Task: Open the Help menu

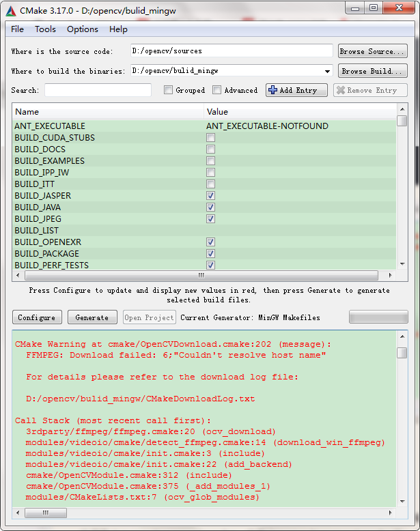Action: [x=118, y=29]
